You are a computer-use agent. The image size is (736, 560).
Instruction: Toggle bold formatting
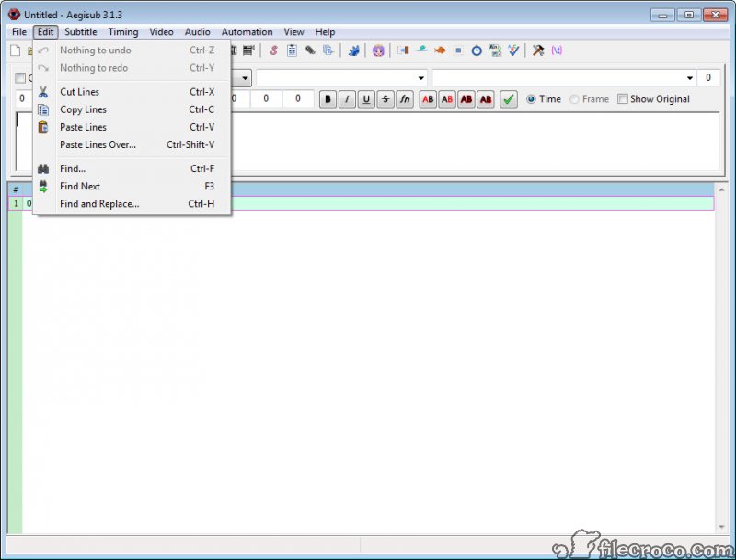[x=328, y=99]
